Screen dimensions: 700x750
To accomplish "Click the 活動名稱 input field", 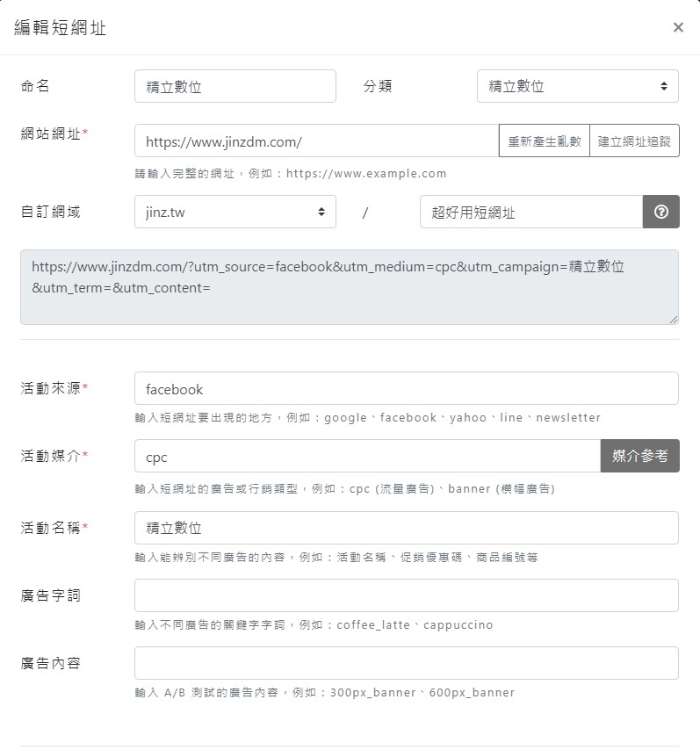I will (407, 528).
